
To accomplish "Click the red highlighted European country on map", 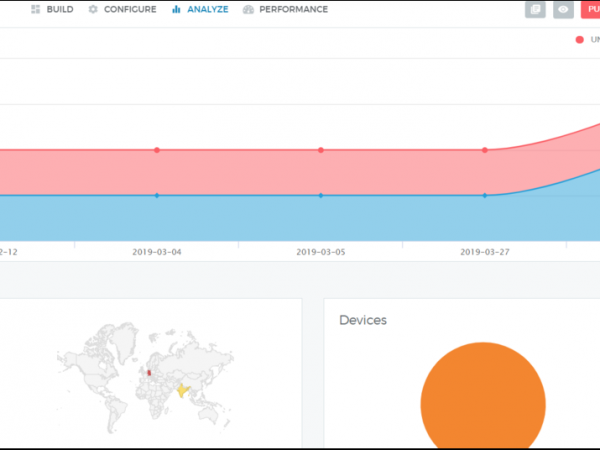I will click(151, 373).
